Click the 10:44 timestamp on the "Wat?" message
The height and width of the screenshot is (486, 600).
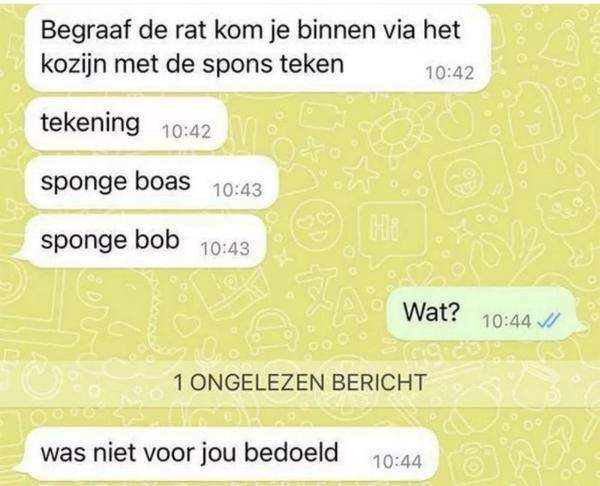[507, 321]
